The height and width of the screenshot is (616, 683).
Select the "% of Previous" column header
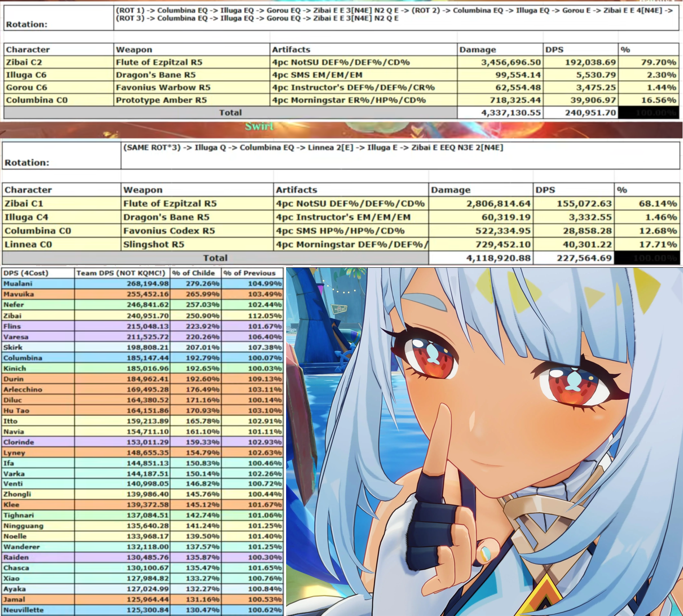[252, 273]
